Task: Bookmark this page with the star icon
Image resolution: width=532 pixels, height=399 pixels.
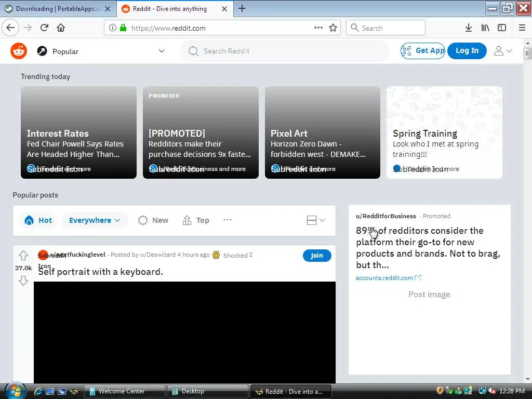Action: (333, 28)
